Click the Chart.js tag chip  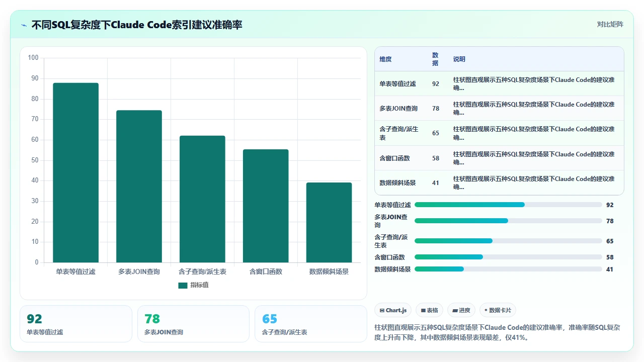(x=393, y=310)
